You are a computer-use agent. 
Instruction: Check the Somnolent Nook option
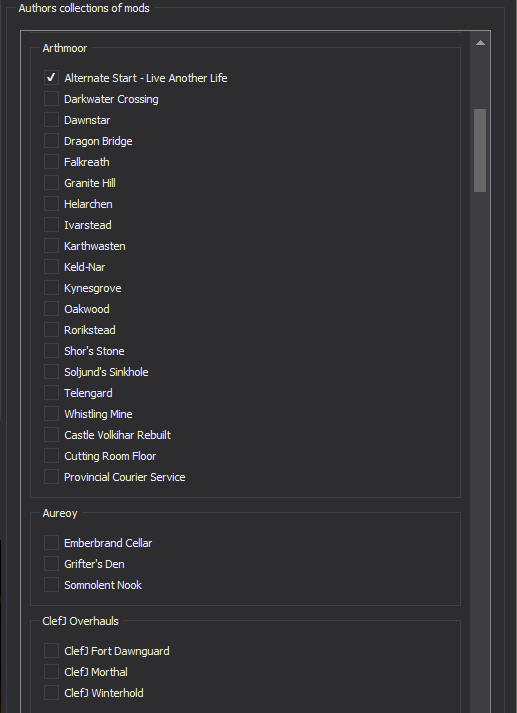(x=51, y=584)
